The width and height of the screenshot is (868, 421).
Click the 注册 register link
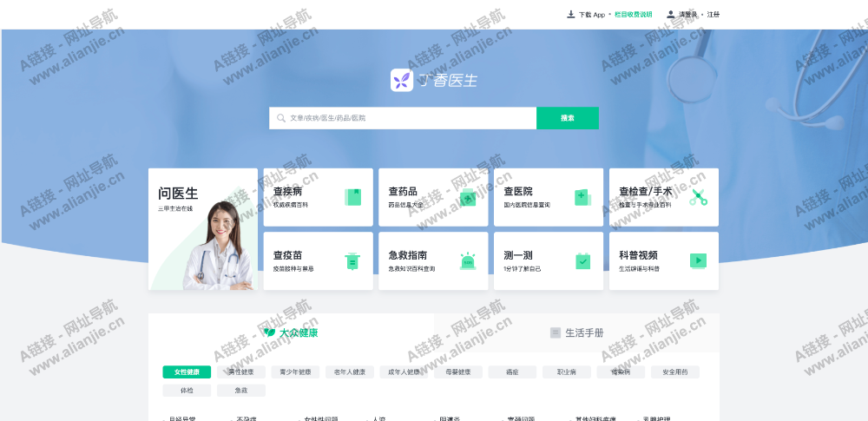pos(713,15)
